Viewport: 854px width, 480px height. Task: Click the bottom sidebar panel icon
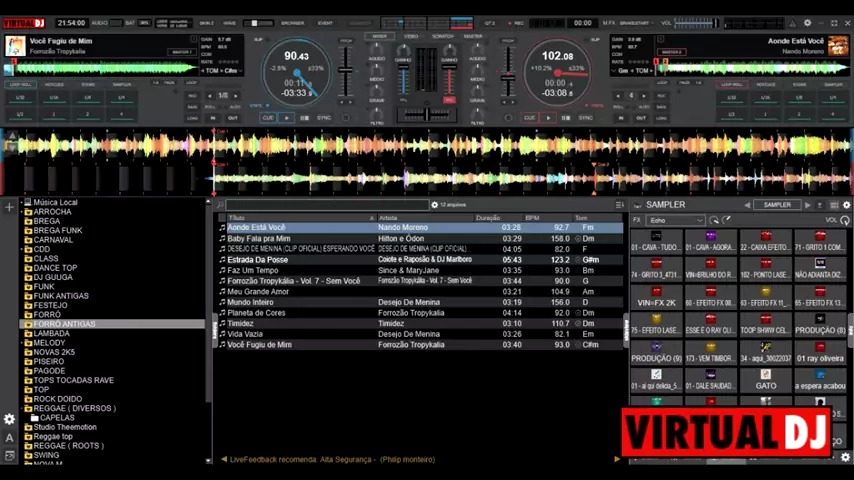9,455
